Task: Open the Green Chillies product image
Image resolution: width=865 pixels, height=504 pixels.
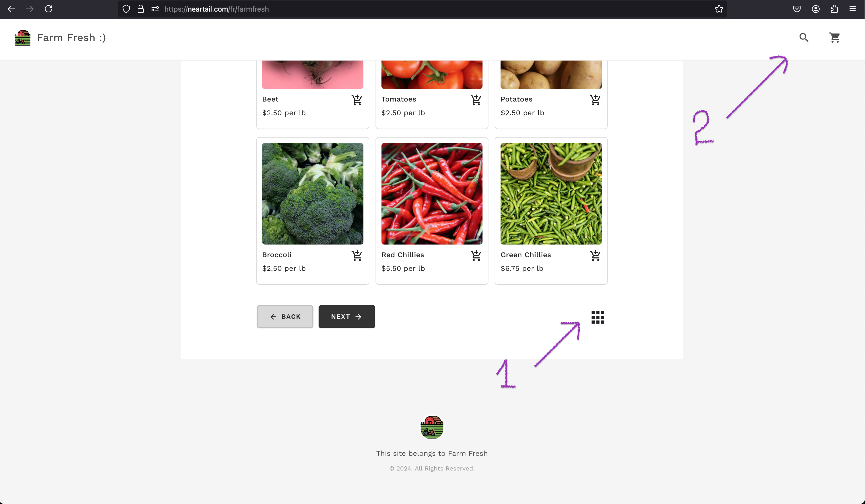Action: [x=551, y=194]
